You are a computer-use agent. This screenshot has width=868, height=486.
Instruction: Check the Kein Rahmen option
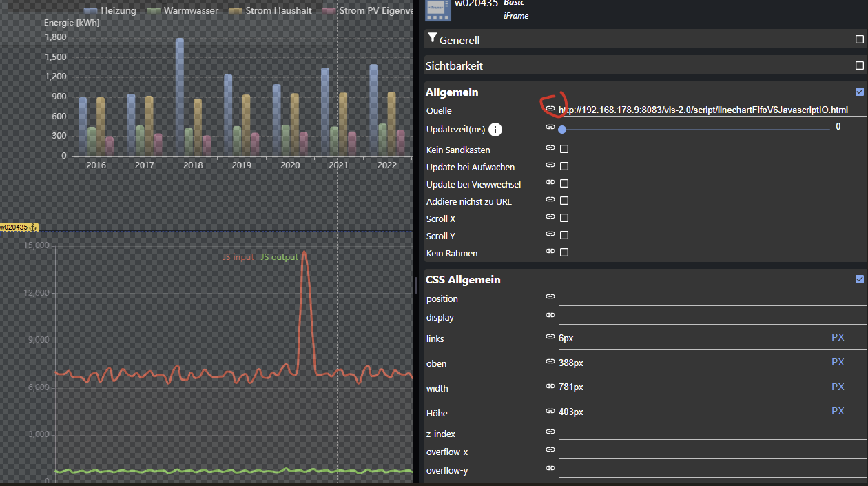point(564,252)
